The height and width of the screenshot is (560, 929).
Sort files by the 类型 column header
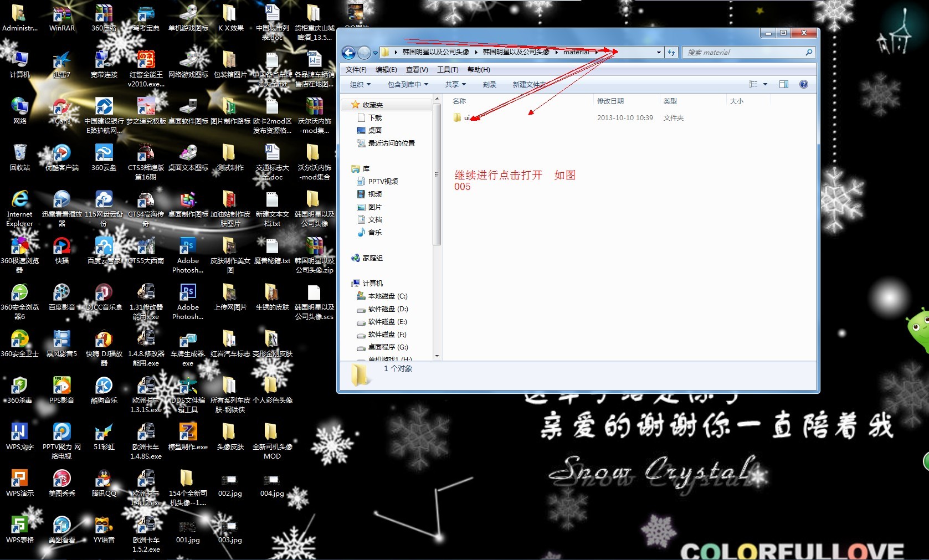(x=692, y=101)
